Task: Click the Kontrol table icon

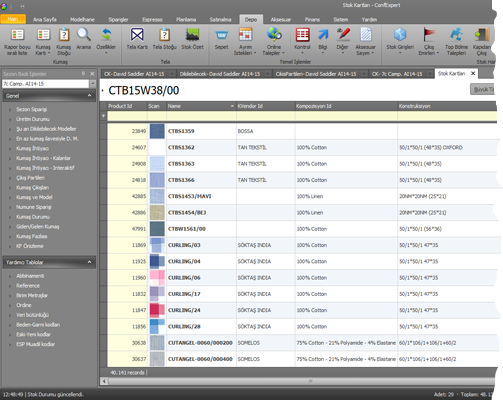Action: (302, 35)
